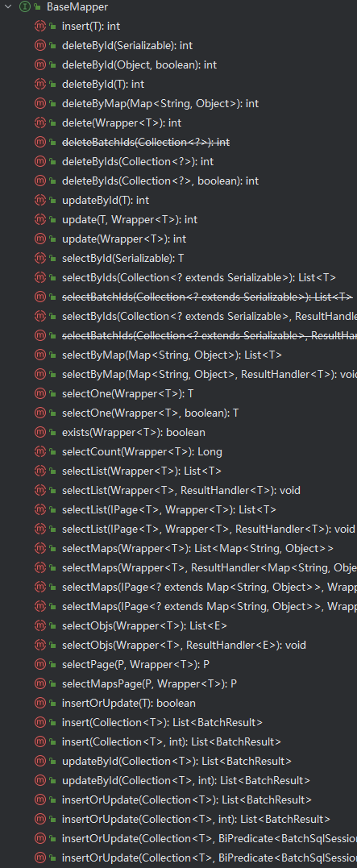Select selectByMap with ResultHandler<T>: void
Screen dimensions: 357x868
[x=210, y=374]
